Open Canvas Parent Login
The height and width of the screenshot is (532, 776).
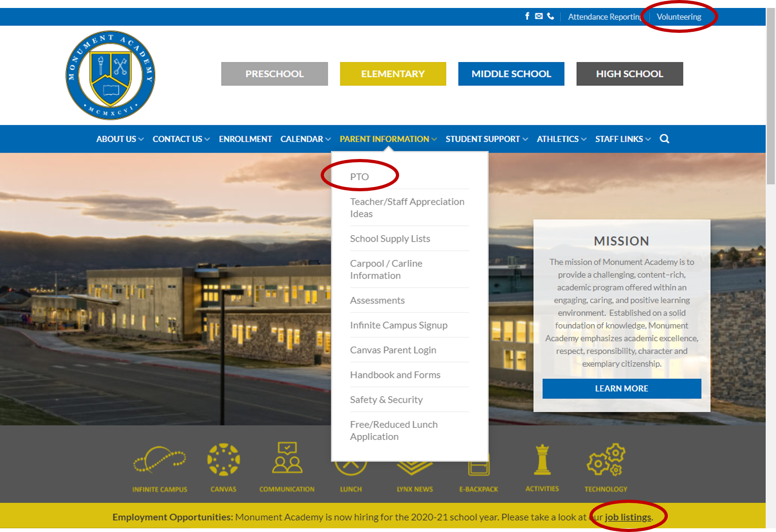click(x=393, y=350)
